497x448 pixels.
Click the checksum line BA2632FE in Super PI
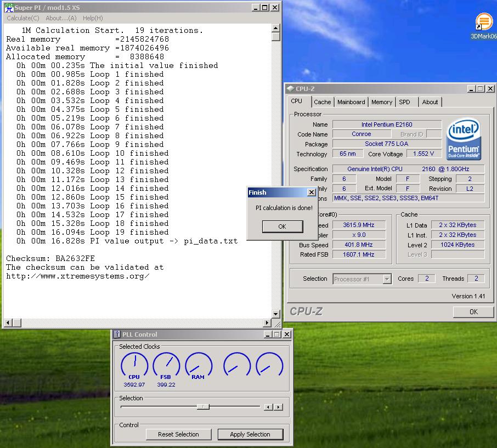[x=50, y=258]
